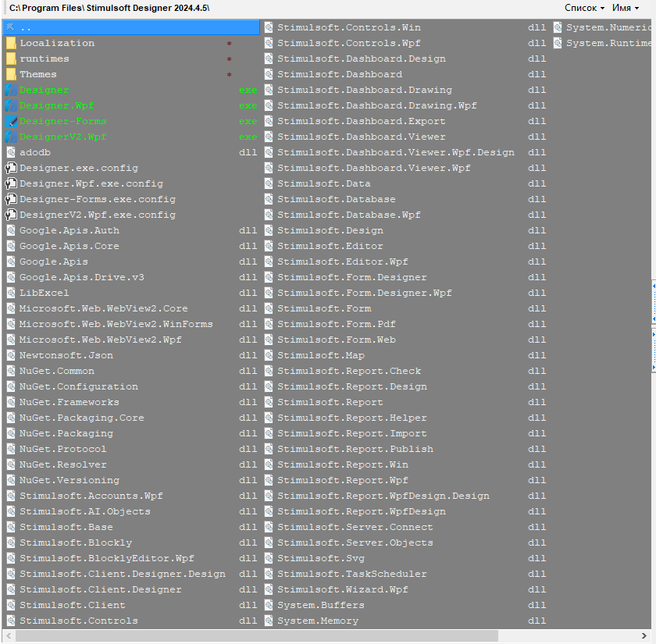Viewport: 656px width, 644px height.
Task: Select Microsoft.Web.WebView2.Core file name
Action: pyautogui.click(x=103, y=308)
